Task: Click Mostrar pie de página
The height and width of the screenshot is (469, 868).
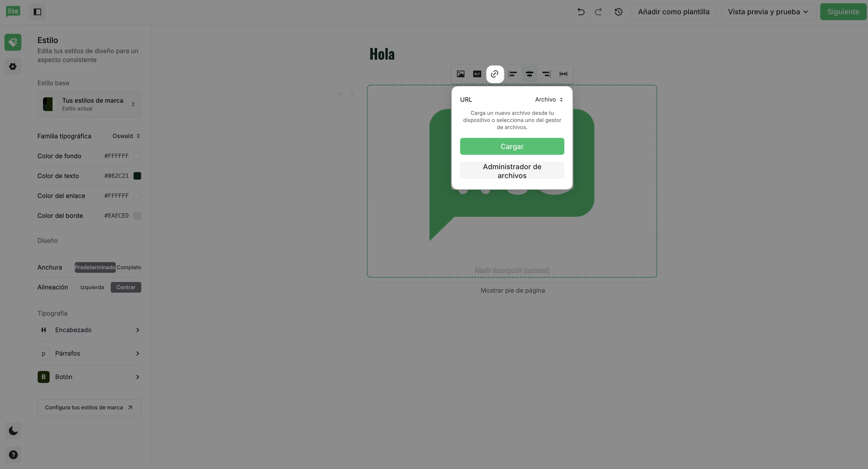Action: pos(512,290)
